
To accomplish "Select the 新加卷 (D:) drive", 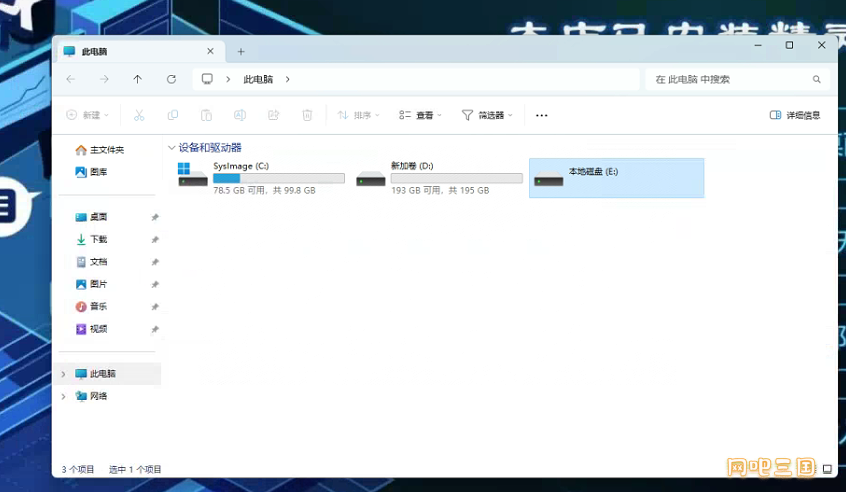I will pos(439,178).
